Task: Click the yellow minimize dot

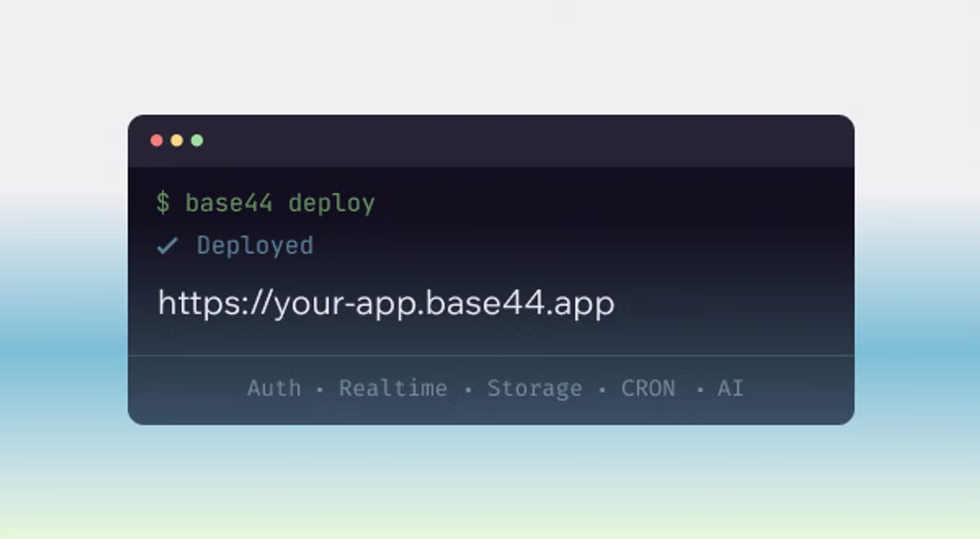Action: 176,140
